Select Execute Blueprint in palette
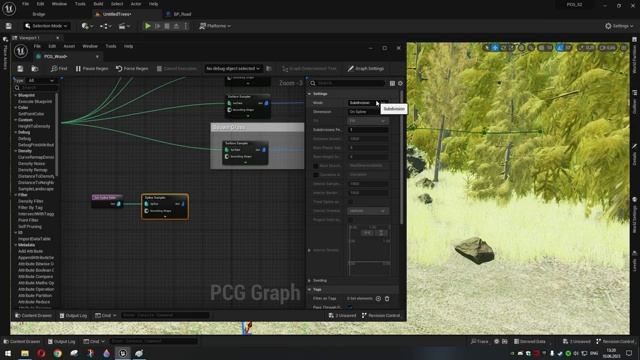This screenshot has height=360, width=640. 35,102
